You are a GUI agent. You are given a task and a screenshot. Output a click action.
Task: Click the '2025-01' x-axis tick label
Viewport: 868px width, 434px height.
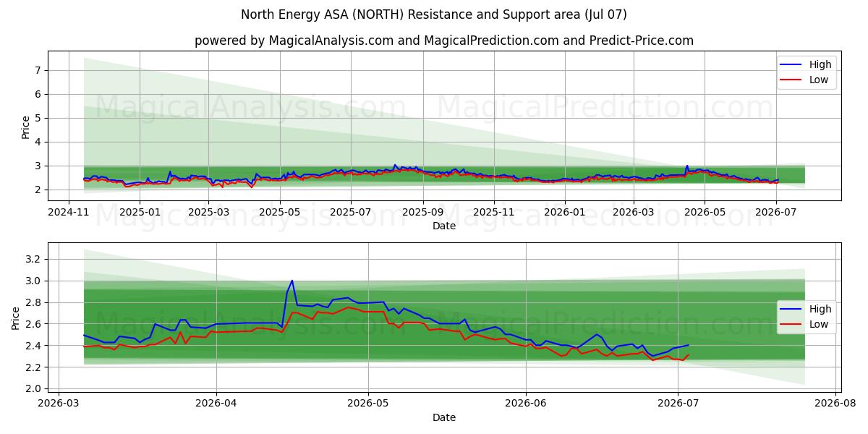click(x=139, y=213)
